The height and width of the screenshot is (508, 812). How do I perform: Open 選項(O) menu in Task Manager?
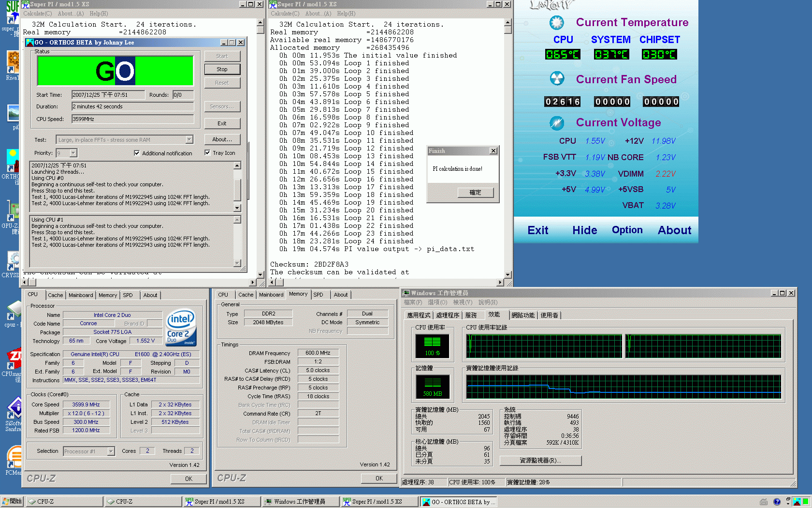point(437,302)
